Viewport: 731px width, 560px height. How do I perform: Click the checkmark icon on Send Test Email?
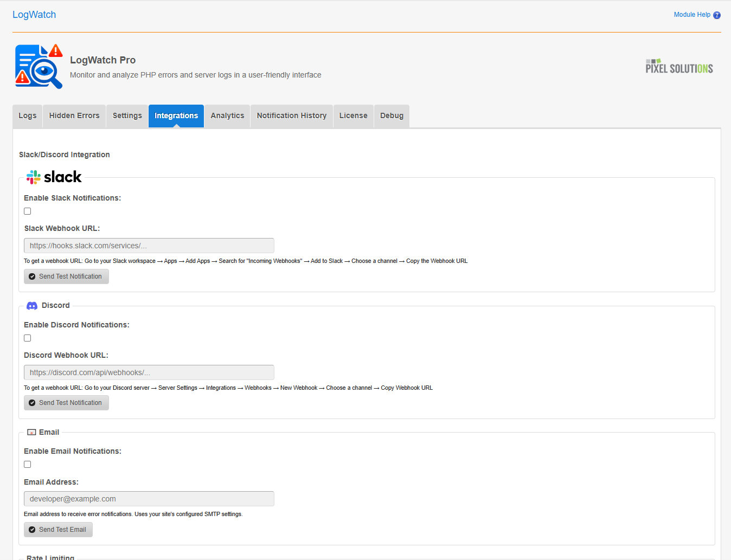click(33, 530)
